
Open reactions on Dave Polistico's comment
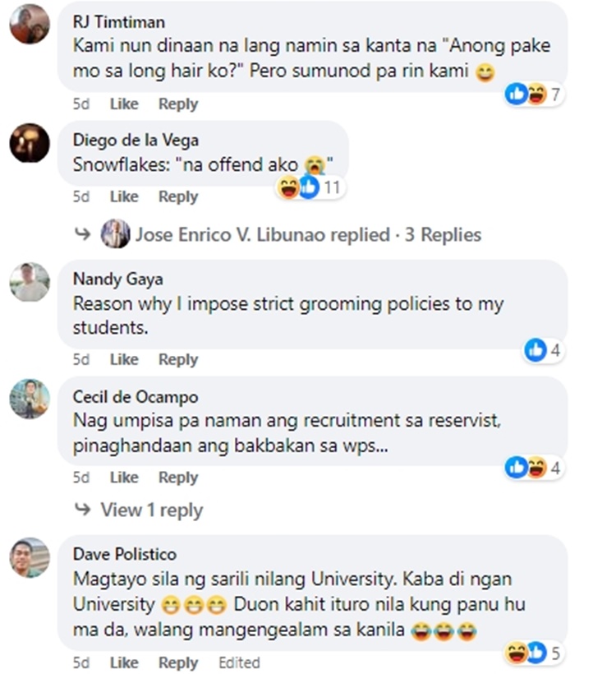[535, 653]
